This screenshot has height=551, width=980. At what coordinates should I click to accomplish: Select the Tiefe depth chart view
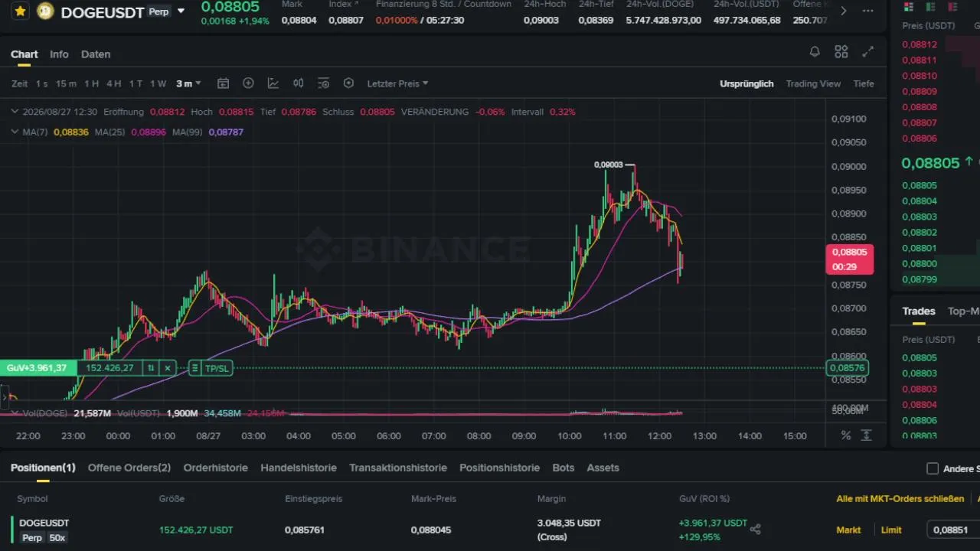click(864, 83)
